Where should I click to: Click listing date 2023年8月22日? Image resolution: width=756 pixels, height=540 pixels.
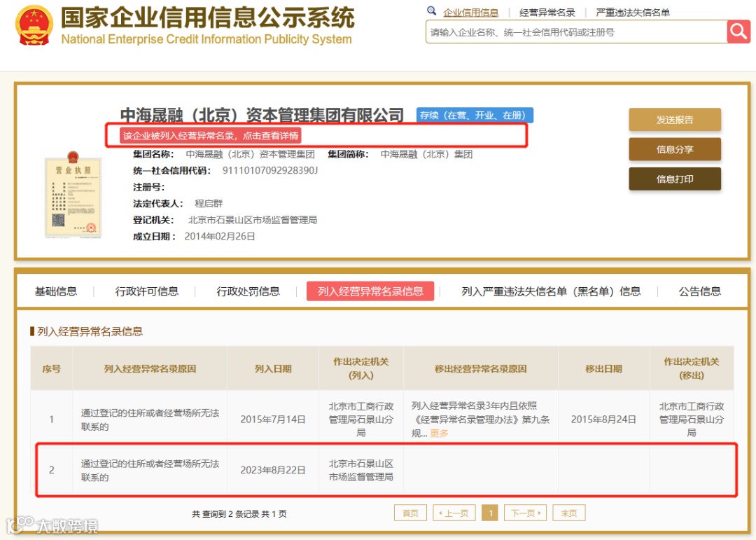(x=273, y=470)
